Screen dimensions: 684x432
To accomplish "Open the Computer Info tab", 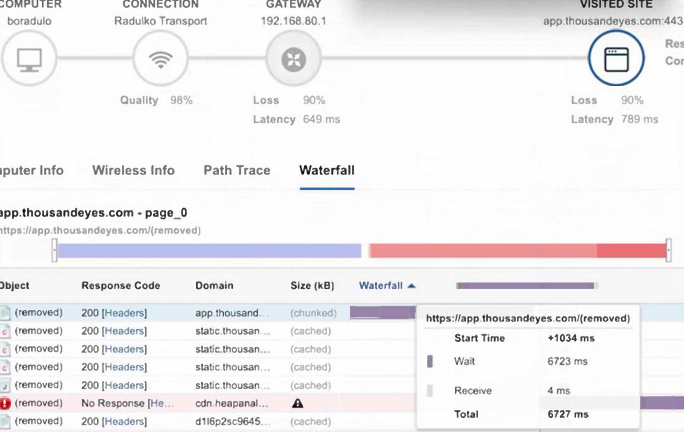I will pos(31,170).
